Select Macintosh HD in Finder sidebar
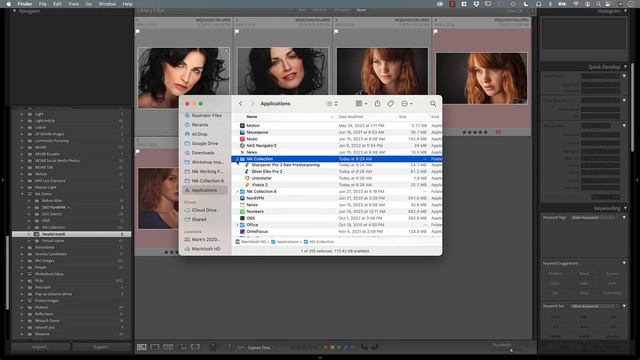Viewport: 640px width, 360px height. click(x=204, y=249)
